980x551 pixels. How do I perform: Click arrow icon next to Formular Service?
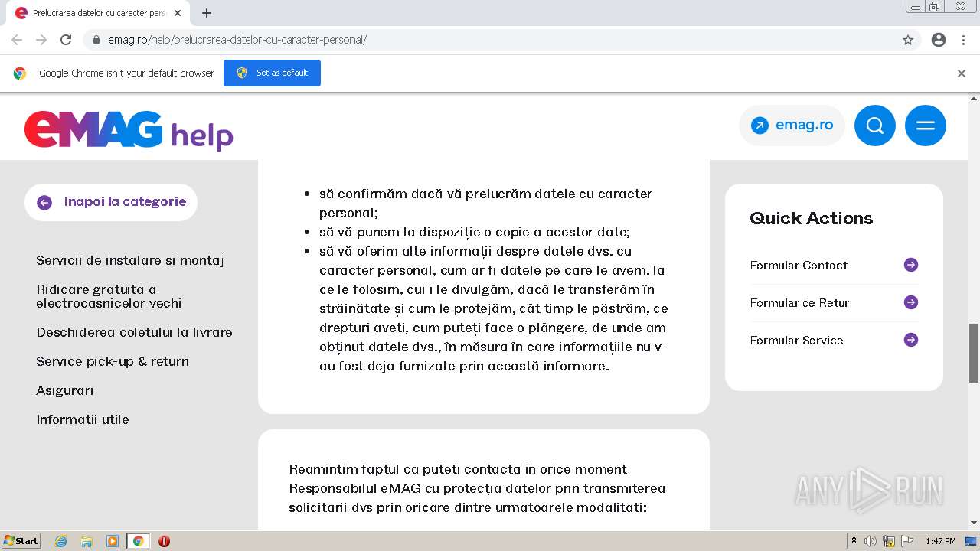pos(911,340)
